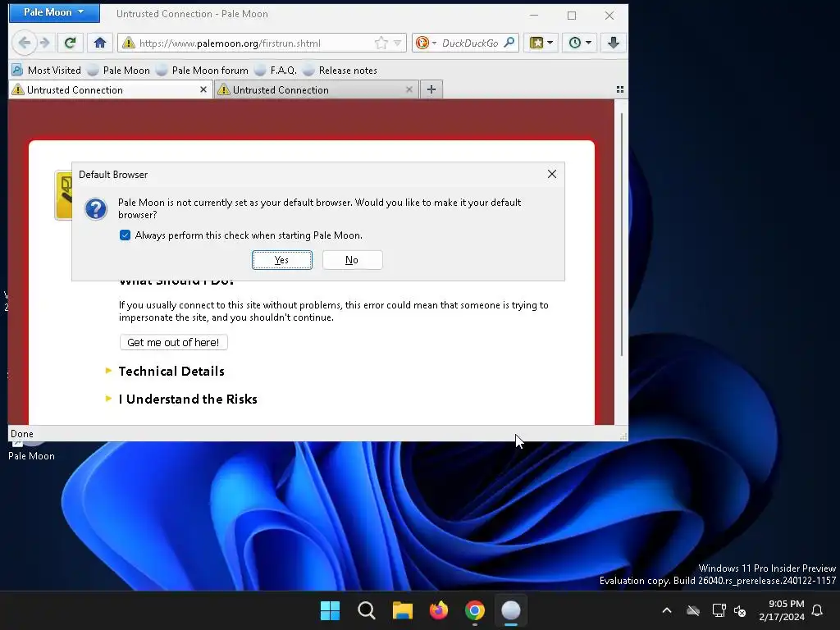840x630 pixels.
Task: Expand the address bar history dropdown
Action: tap(398, 43)
